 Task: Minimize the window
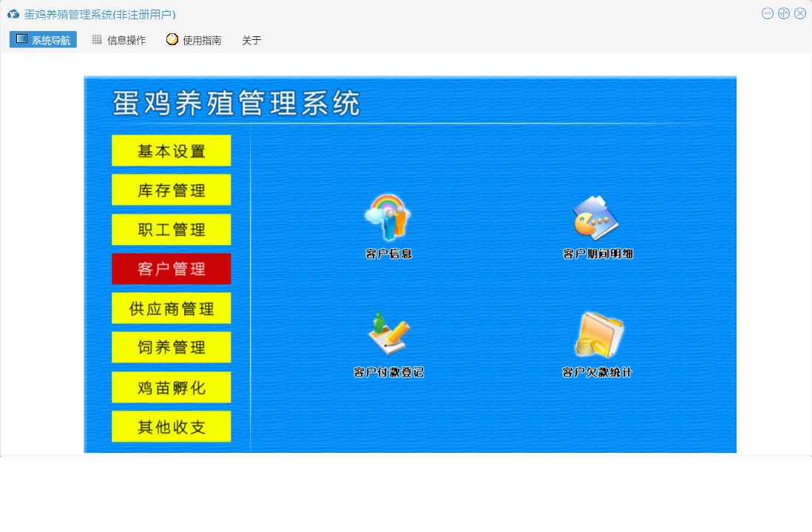[x=768, y=13]
